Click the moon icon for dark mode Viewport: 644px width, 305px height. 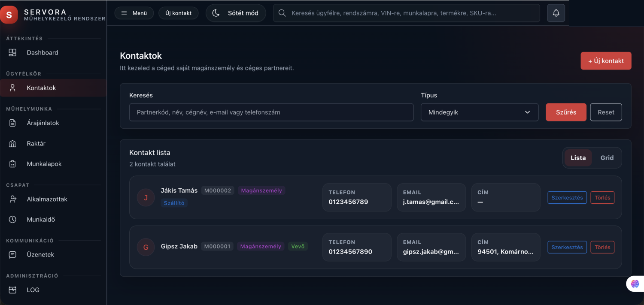pos(216,13)
